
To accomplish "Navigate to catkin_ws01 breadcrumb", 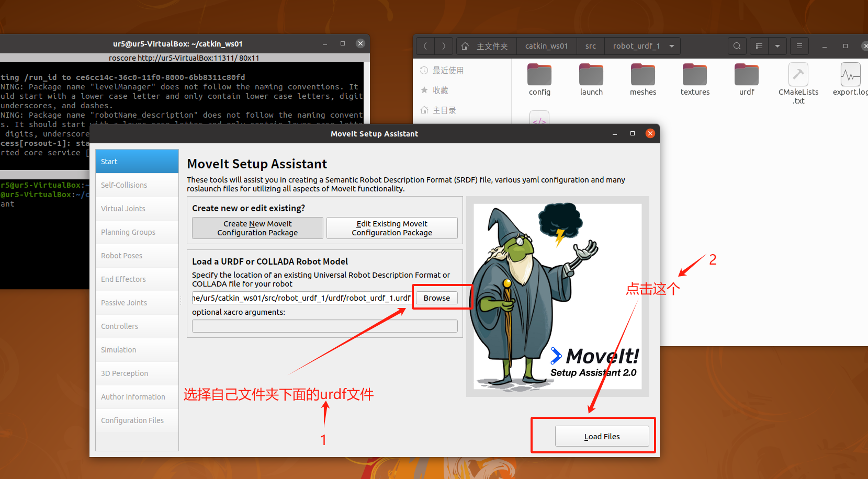I will point(546,46).
